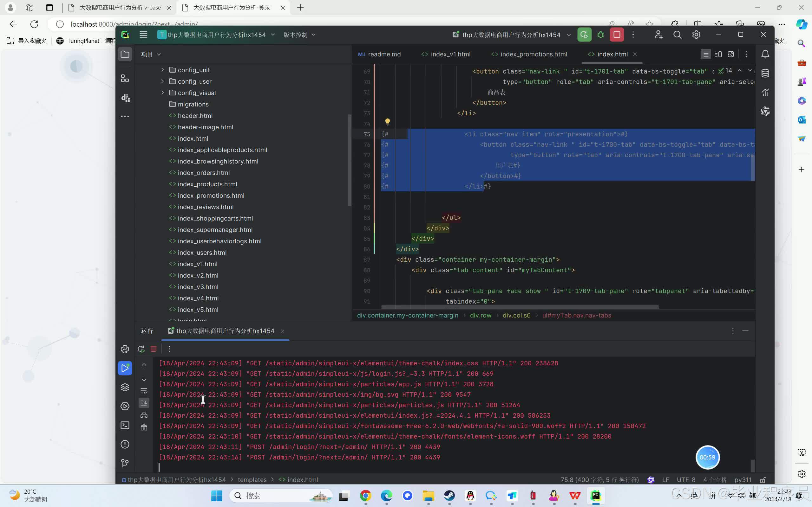
Task: Click the Debug bug icon
Action: (601, 35)
